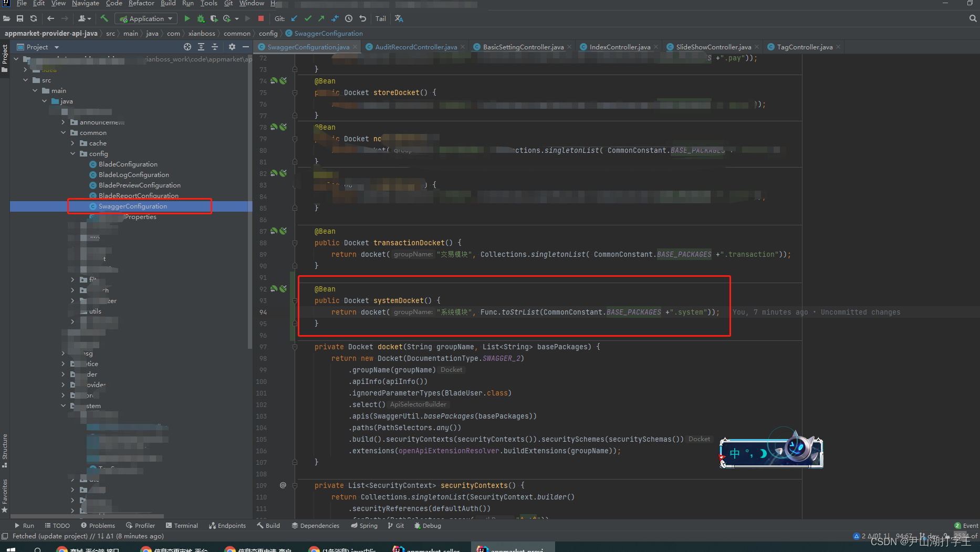This screenshot has height=552, width=980.
Task: Switch to AuditRecordController.java tab
Action: click(415, 47)
